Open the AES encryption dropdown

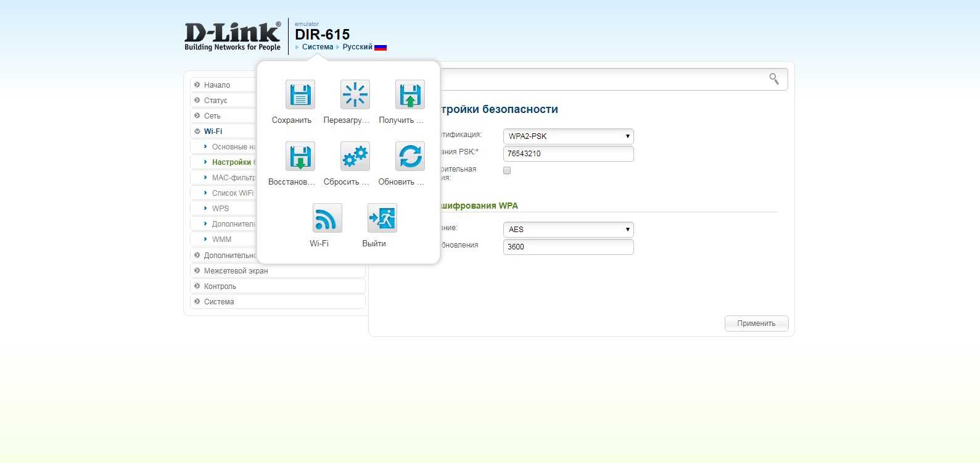[568, 230]
